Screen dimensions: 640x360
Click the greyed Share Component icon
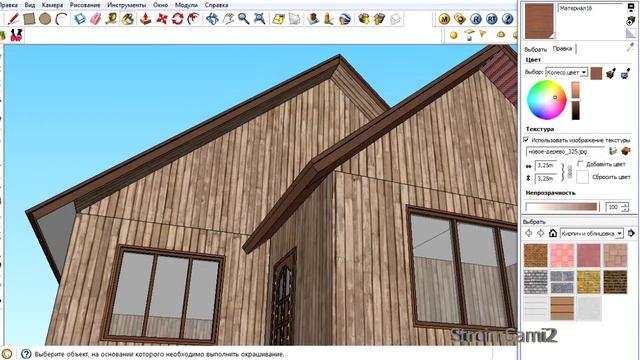396,19
